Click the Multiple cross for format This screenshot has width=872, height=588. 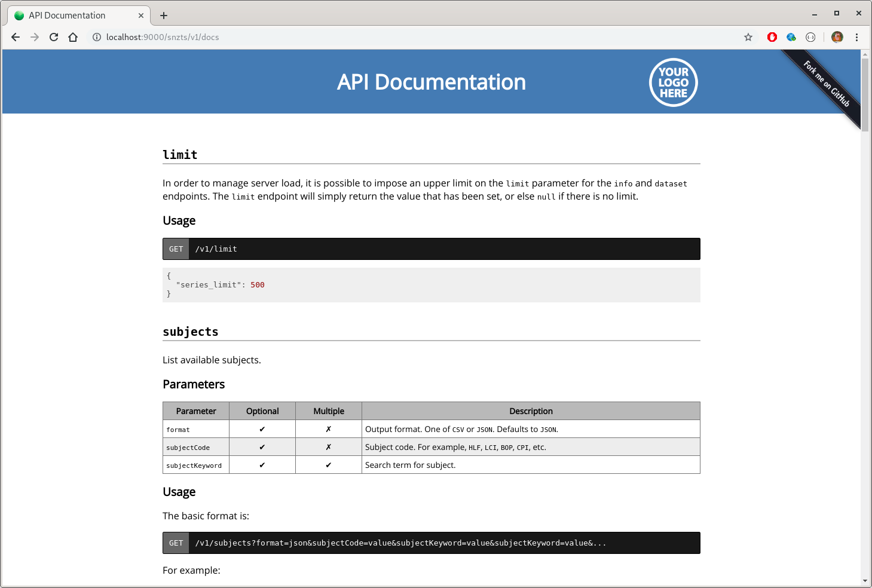click(x=329, y=429)
